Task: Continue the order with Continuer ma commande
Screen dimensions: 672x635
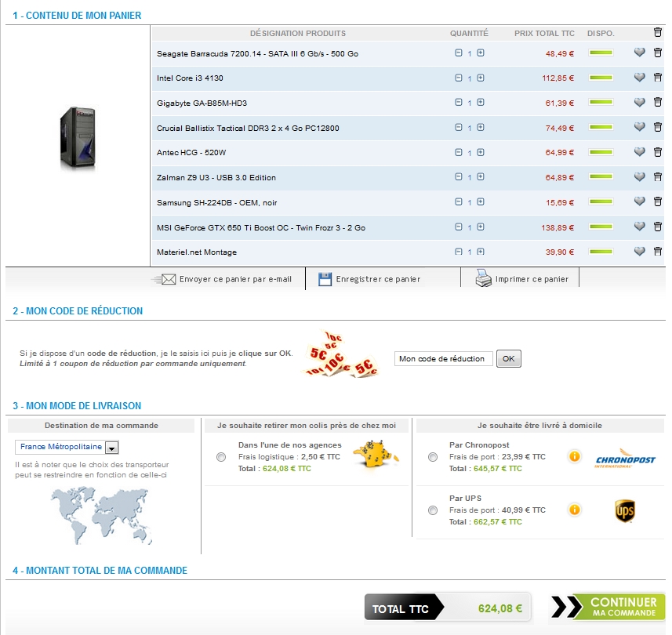Action: [608, 607]
